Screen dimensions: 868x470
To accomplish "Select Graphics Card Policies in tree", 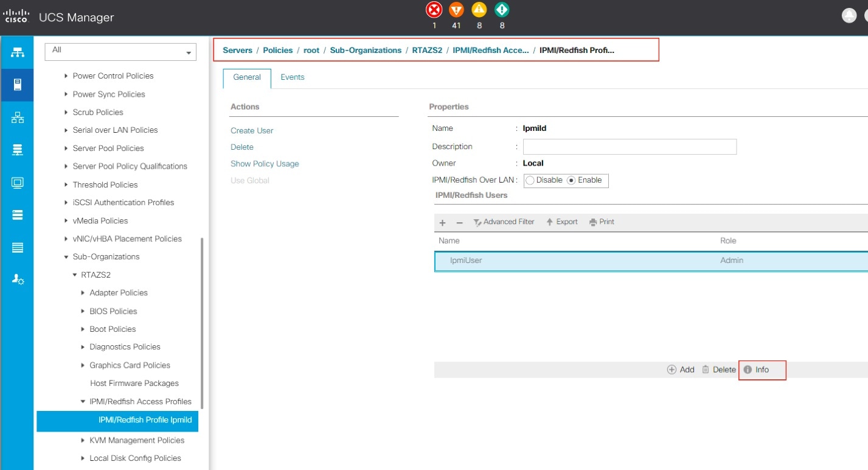I will click(x=130, y=365).
